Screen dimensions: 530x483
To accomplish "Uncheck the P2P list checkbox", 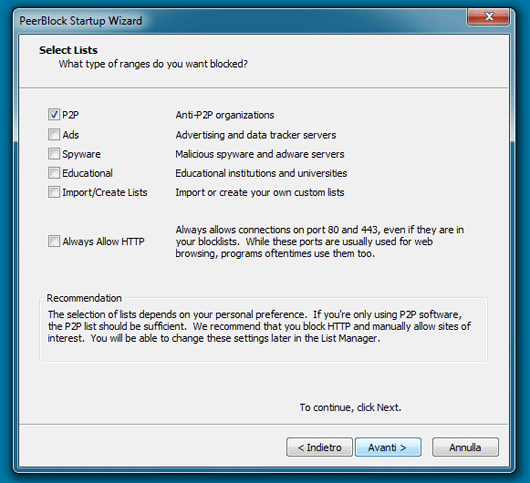I will [54, 115].
